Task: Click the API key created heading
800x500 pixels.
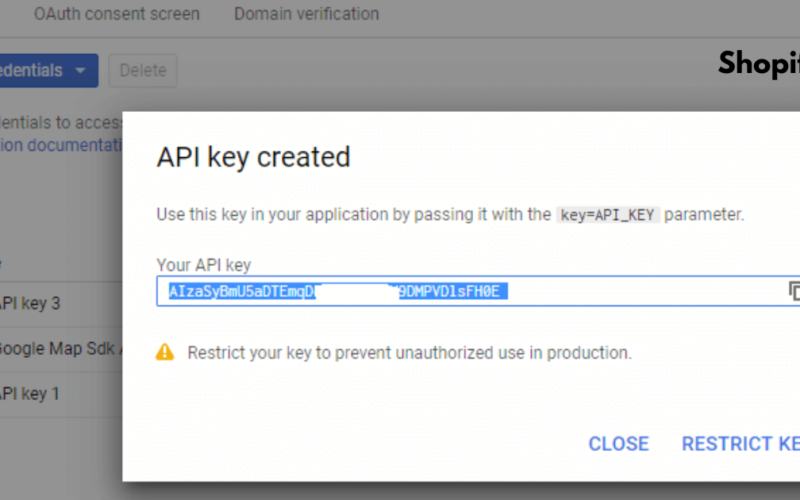Action: [x=253, y=157]
